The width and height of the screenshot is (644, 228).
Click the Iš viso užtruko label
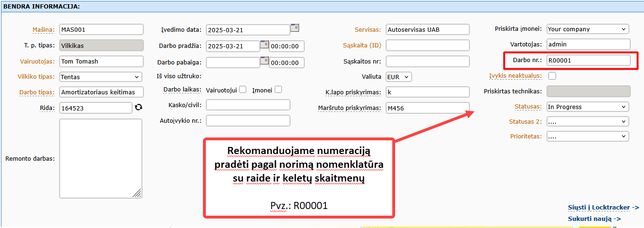tap(179, 76)
